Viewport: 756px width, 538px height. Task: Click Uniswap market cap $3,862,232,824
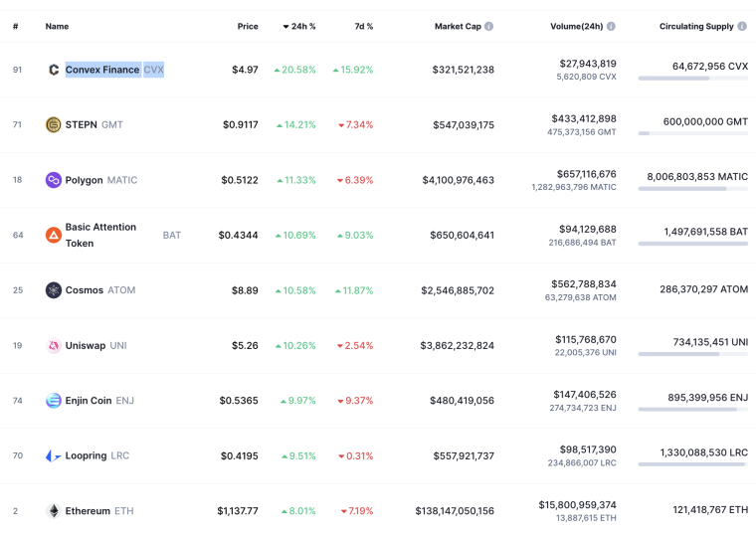pyautogui.click(x=457, y=346)
